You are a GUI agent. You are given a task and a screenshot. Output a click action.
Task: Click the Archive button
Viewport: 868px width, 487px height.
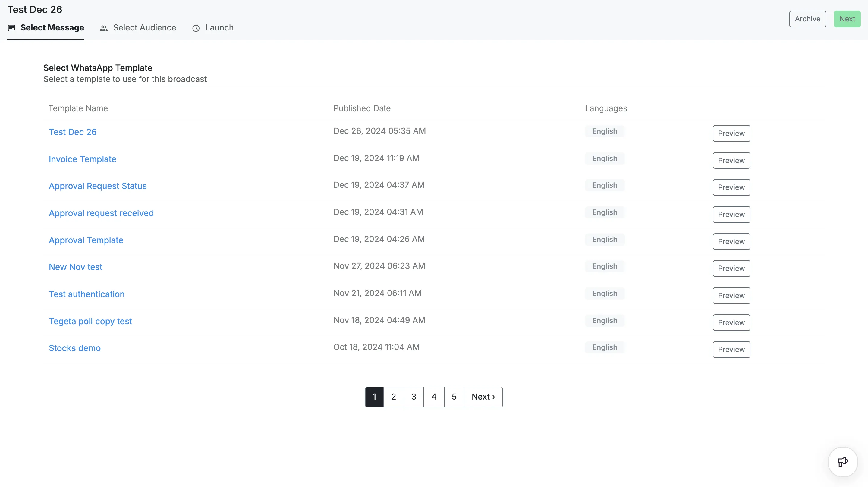click(807, 19)
